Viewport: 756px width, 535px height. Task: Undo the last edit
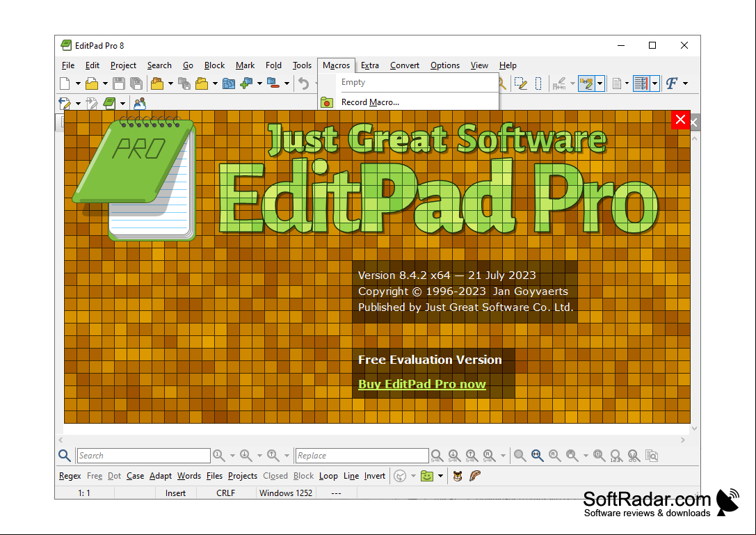tap(303, 83)
